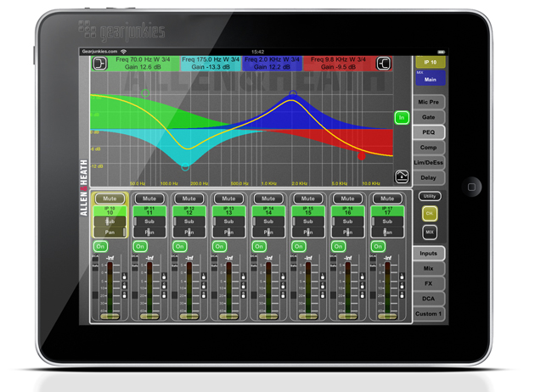Toggle the On button for channel 11
Screen dimensions: 535x392
[x=140, y=246]
